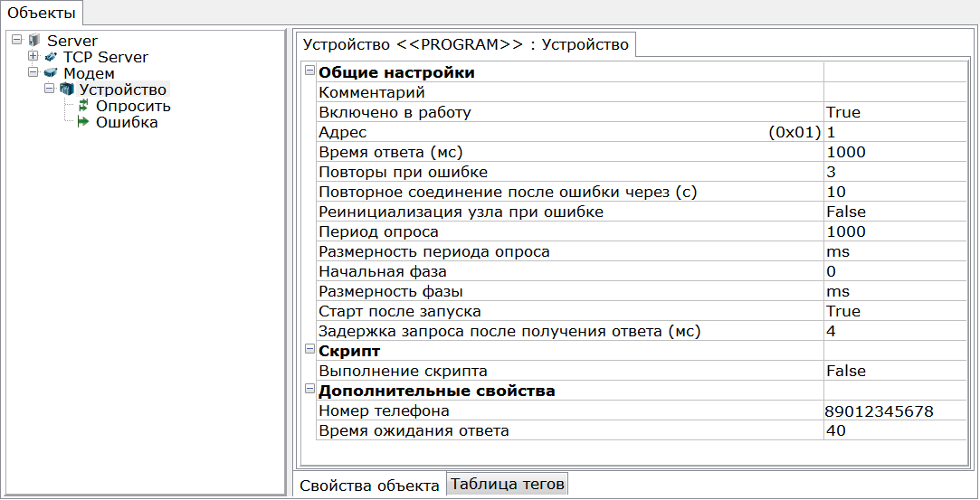Click the Старт после запуска True value
Screen dimensions: 980x500
[x=894, y=312]
